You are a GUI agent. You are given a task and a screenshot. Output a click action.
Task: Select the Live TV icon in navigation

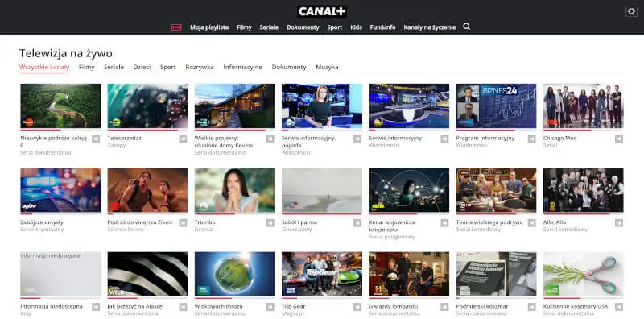tap(176, 27)
